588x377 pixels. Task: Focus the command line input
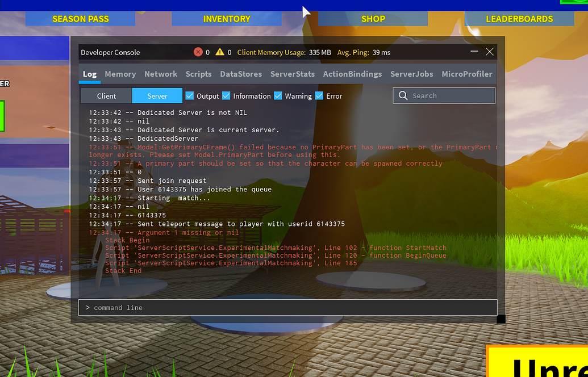[x=287, y=307]
